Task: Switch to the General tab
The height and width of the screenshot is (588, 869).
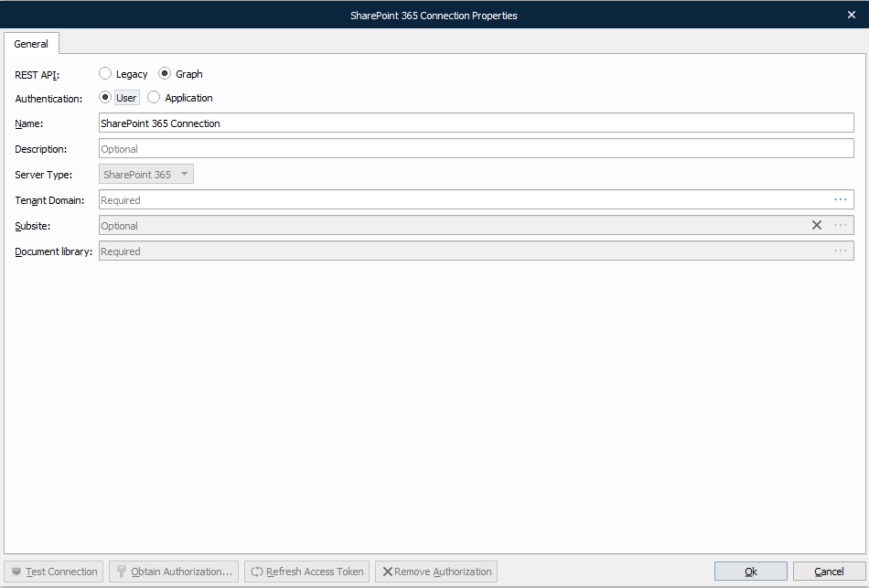Action: [x=31, y=43]
